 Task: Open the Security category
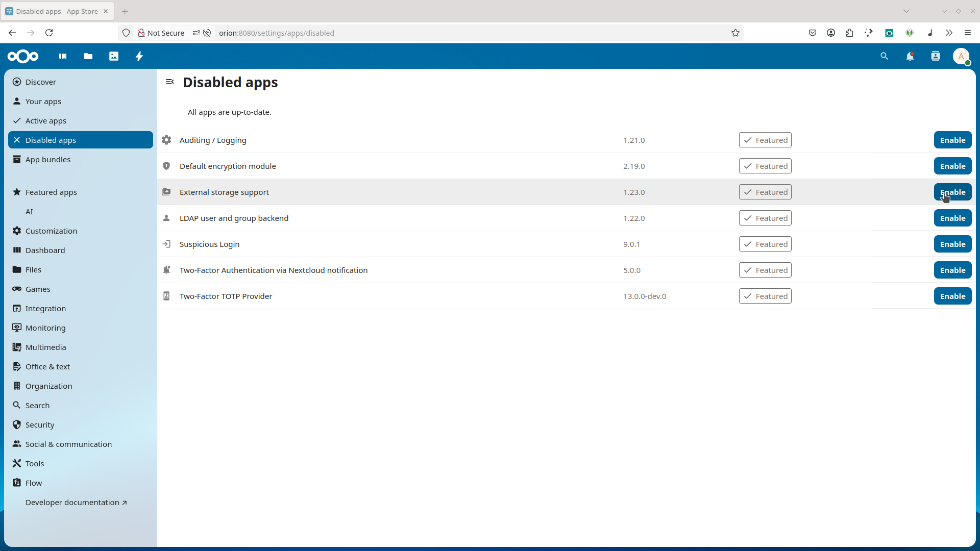click(x=81, y=424)
